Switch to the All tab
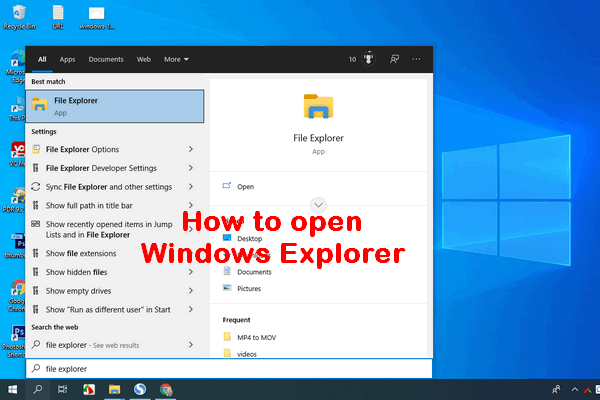 click(x=42, y=59)
